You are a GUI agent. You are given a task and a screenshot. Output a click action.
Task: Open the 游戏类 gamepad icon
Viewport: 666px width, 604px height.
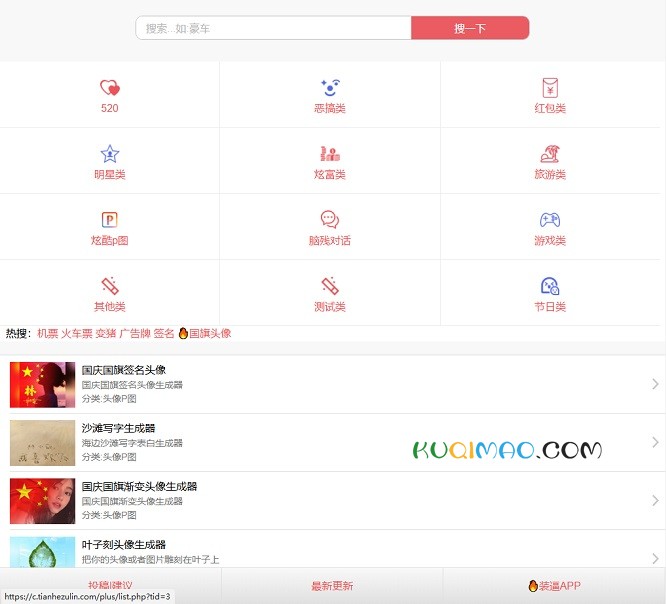550,220
